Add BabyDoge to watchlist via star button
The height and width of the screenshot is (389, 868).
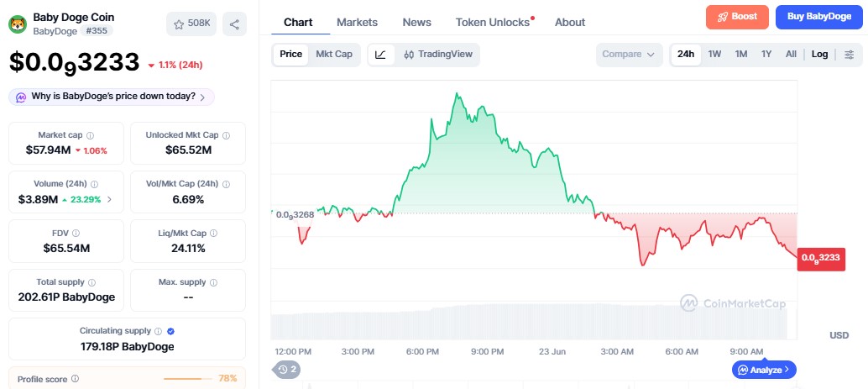tap(191, 24)
